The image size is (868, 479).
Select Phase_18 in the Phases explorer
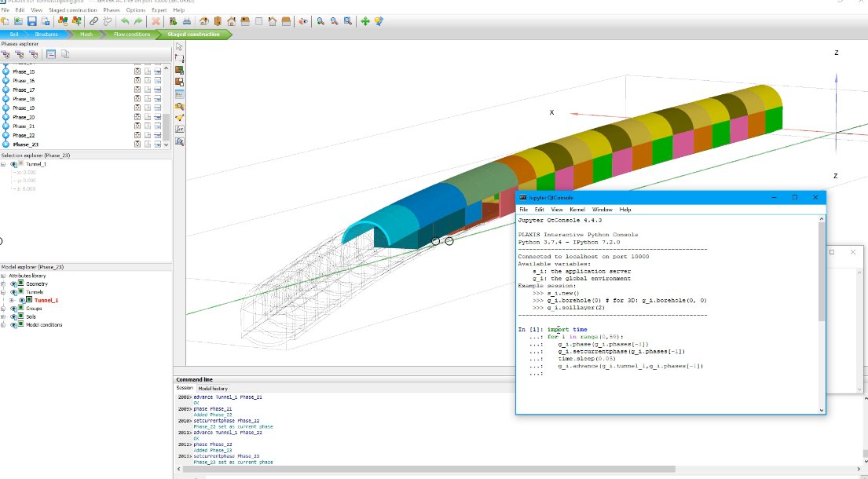(24, 99)
